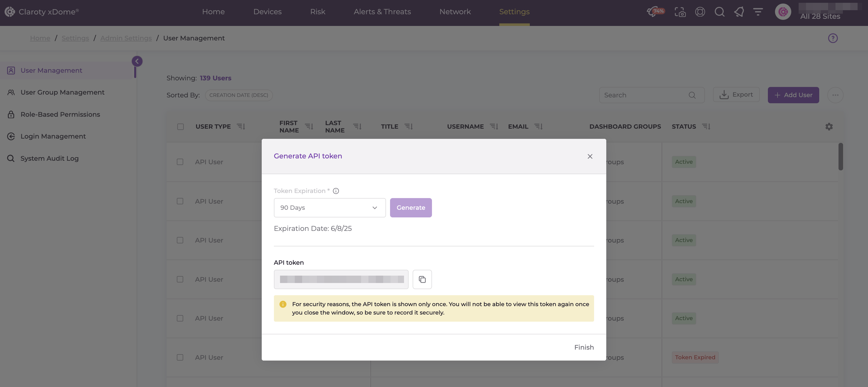Click the global search magnifier icon

(x=719, y=12)
